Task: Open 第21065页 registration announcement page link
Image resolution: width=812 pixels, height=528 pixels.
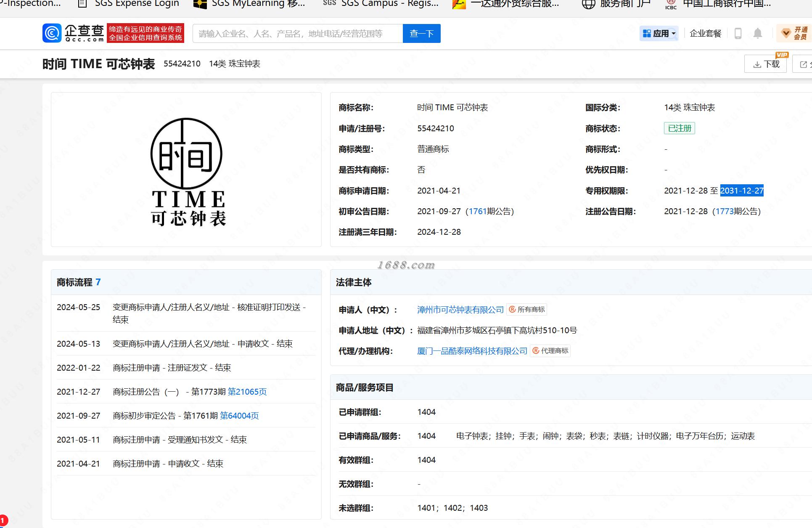Action: click(x=247, y=392)
